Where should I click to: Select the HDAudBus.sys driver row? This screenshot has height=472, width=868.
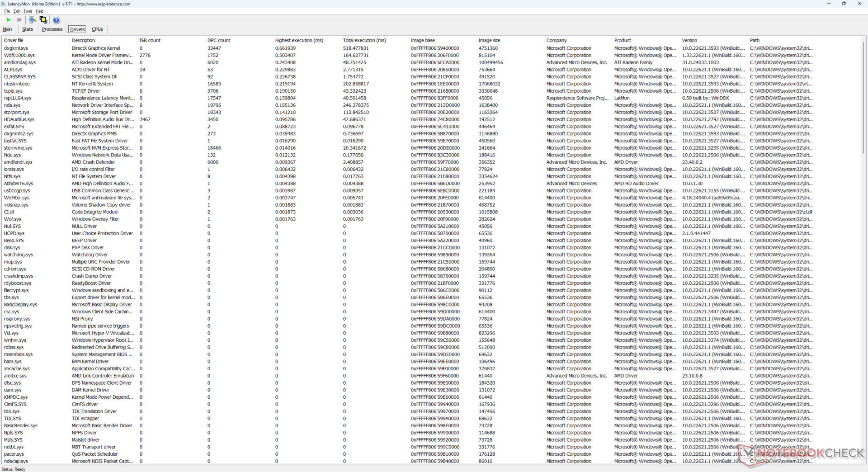tap(408, 119)
